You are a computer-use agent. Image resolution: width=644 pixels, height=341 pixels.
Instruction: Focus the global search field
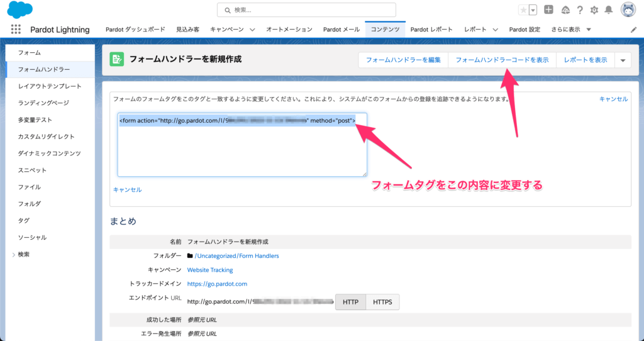pos(306,10)
